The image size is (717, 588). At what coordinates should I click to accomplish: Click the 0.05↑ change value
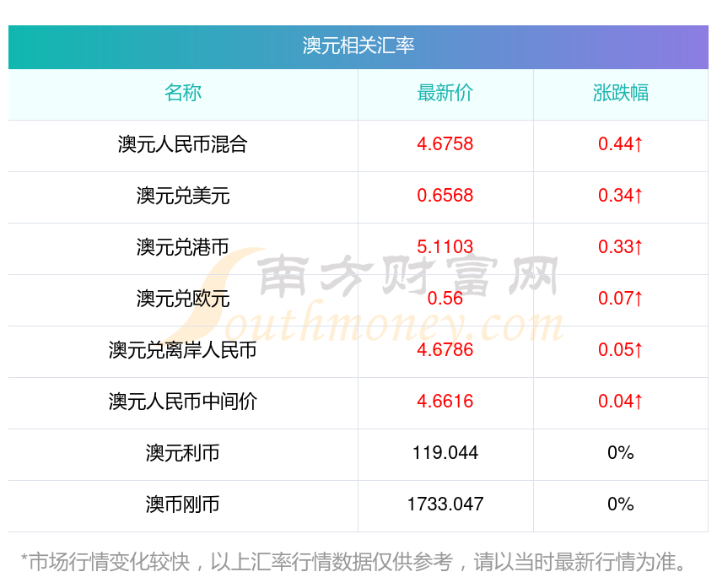(x=621, y=350)
